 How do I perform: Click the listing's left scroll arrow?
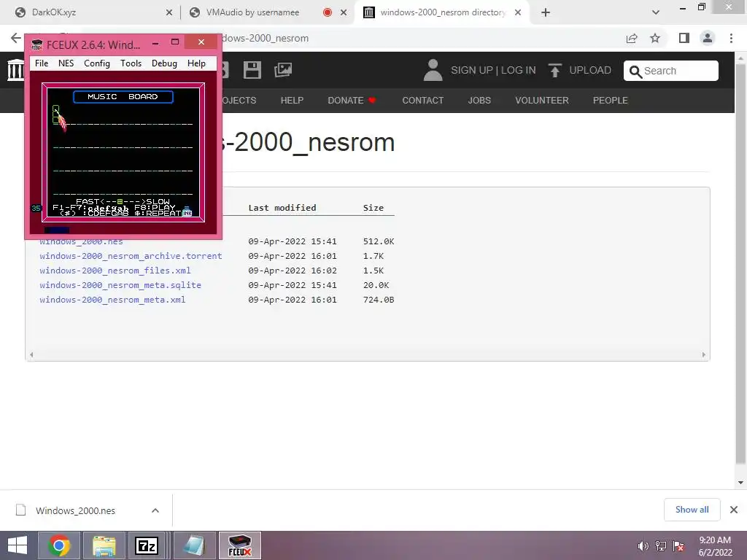31,355
